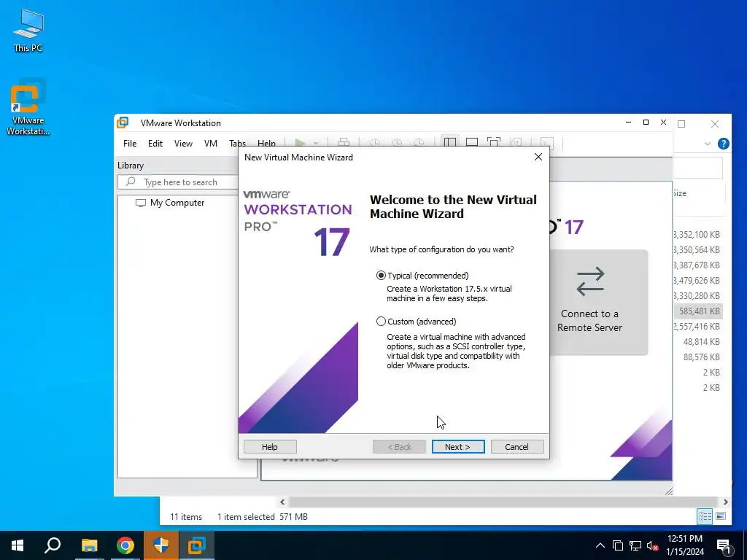Open the Windows Start menu
This screenshot has width=747, height=560.
[x=18, y=545]
